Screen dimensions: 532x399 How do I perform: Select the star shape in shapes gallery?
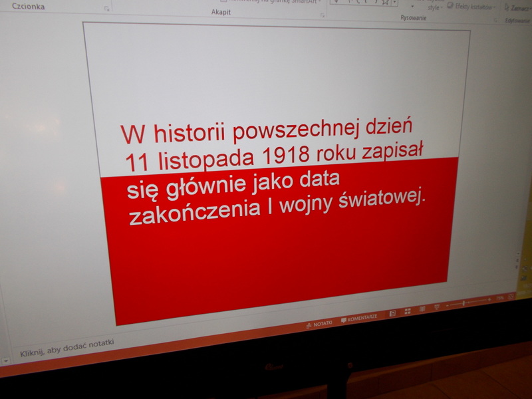point(384,2)
